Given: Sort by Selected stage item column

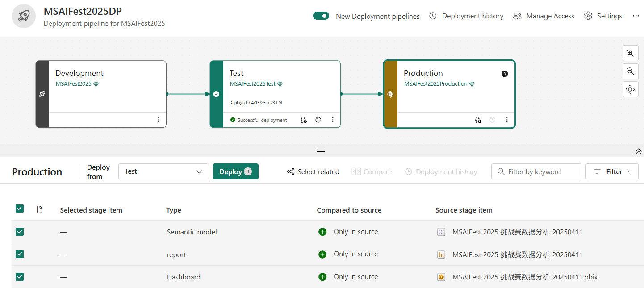Looking at the screenshot, I should tap(91, 210).
